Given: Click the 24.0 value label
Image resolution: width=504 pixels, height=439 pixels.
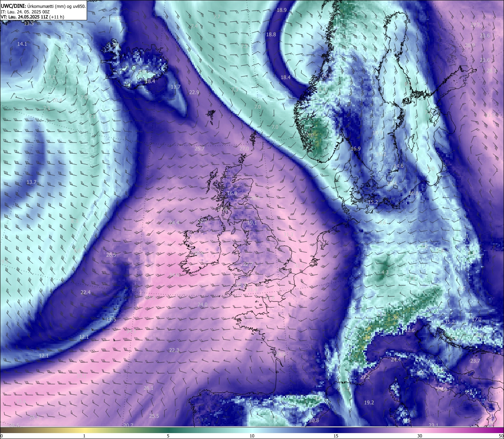Looking at the screenshot, I should coord(202,305).
